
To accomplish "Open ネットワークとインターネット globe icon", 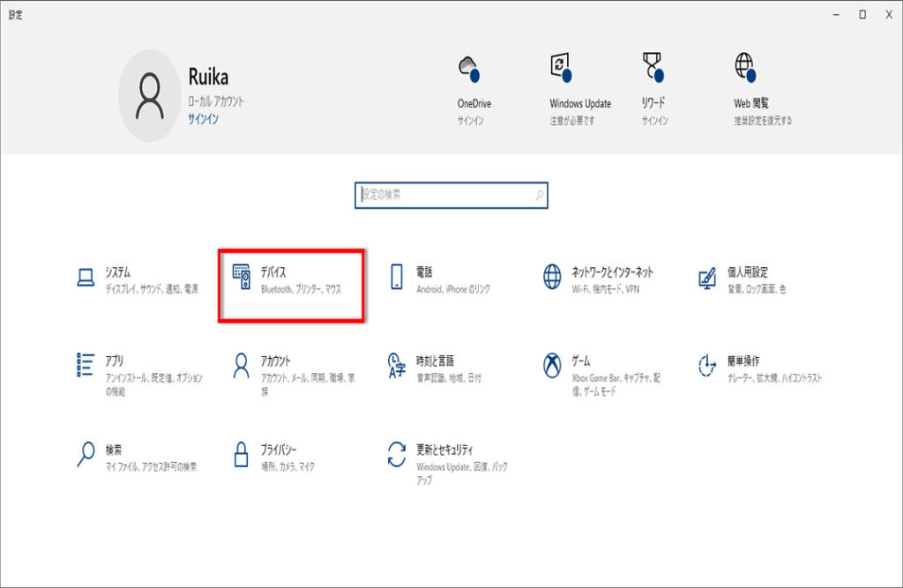I will point(552,278).
